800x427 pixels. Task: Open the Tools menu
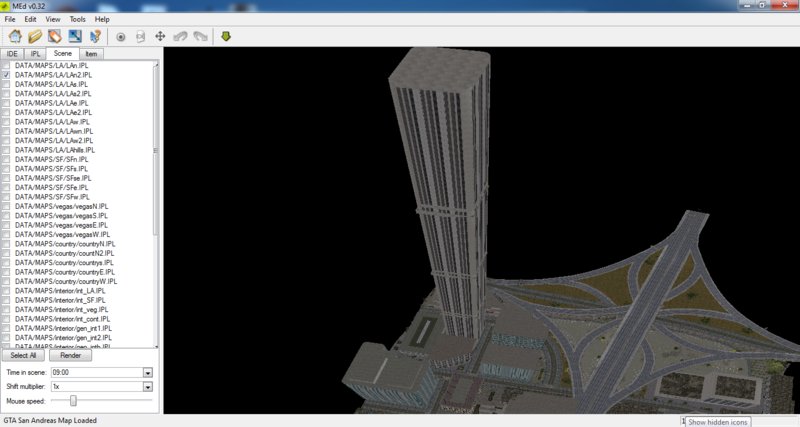78,19
